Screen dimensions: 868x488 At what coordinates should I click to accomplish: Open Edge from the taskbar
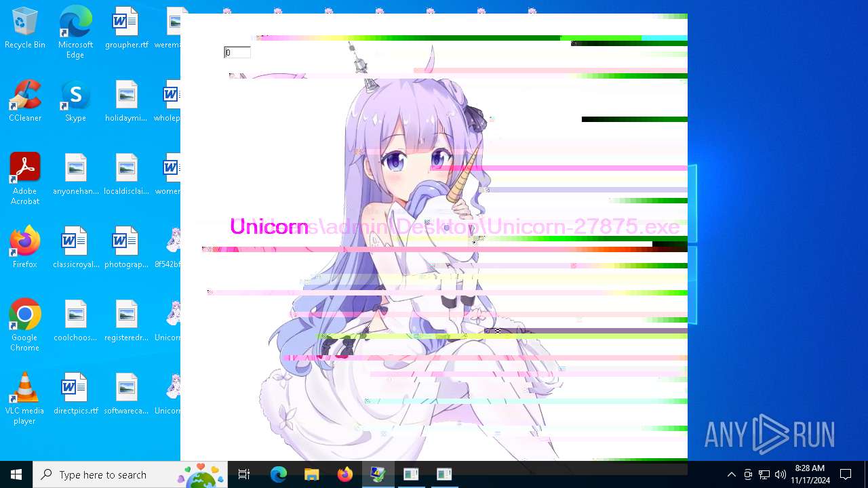[x=279, y=474]
